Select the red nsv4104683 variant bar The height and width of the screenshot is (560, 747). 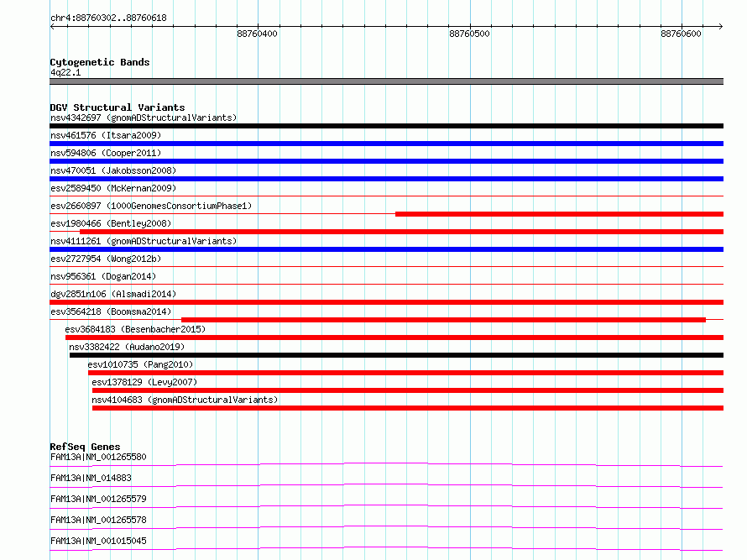pos(408,408)
